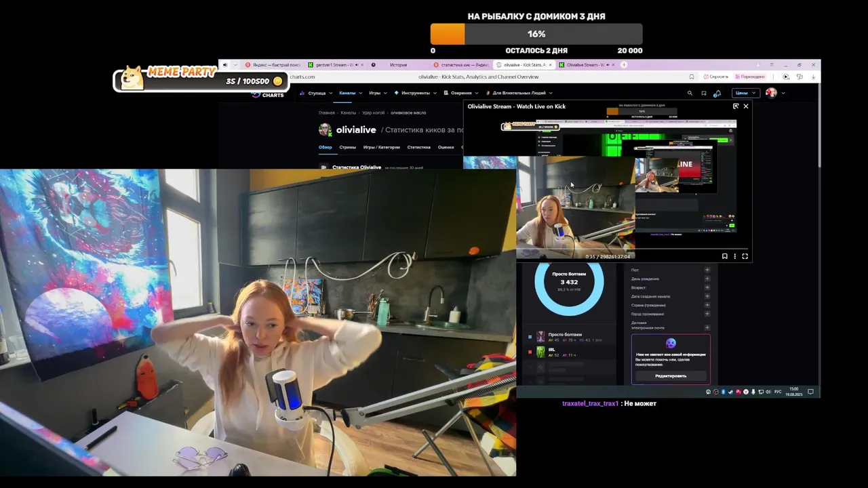This screenshot has width=868, height=488.
Task: Open a new browser tab with plus button
Action: [x=624, y=65]
